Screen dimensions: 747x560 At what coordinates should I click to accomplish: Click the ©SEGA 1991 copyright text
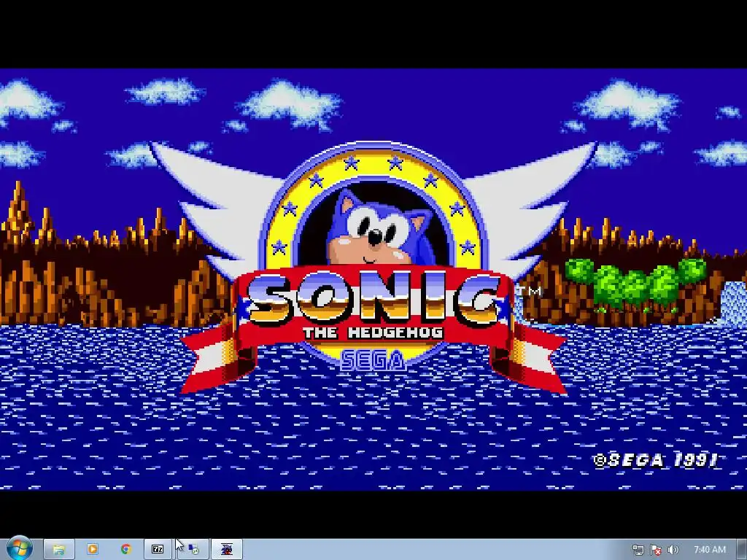coord(656,460)
